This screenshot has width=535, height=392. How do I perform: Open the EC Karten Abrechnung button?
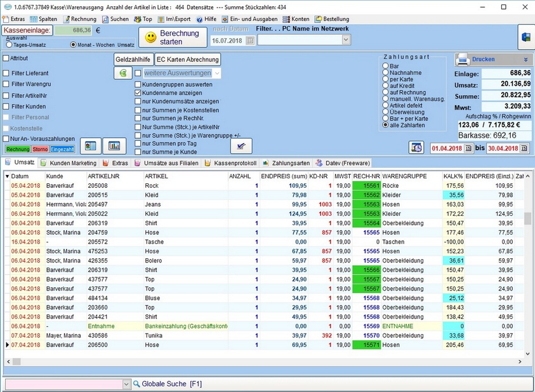[188, 59]
